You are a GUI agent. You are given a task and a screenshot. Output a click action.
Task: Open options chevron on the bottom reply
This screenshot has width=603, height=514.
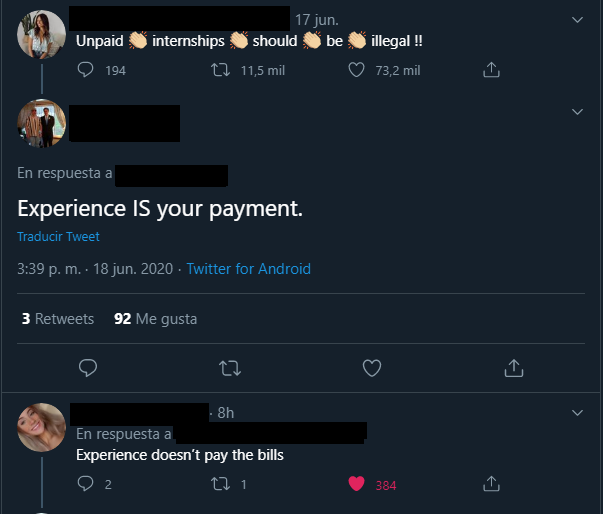(577, 412)
